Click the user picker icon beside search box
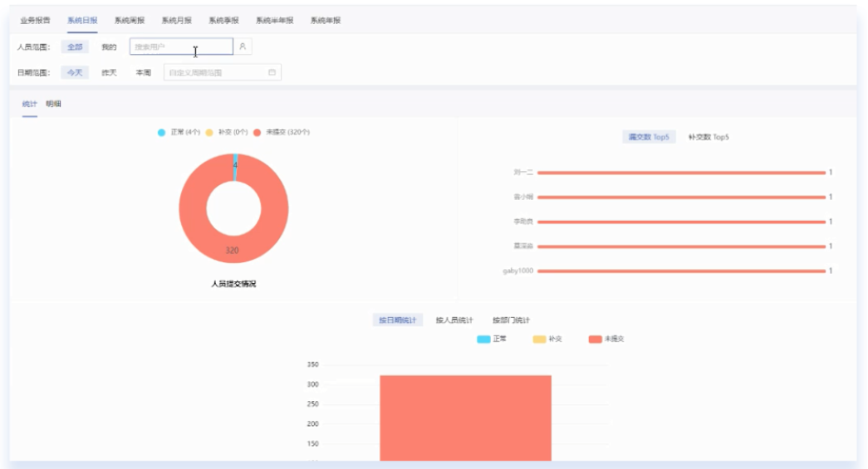This screenshot has width=868, height=469. click(x=243, y=47)
